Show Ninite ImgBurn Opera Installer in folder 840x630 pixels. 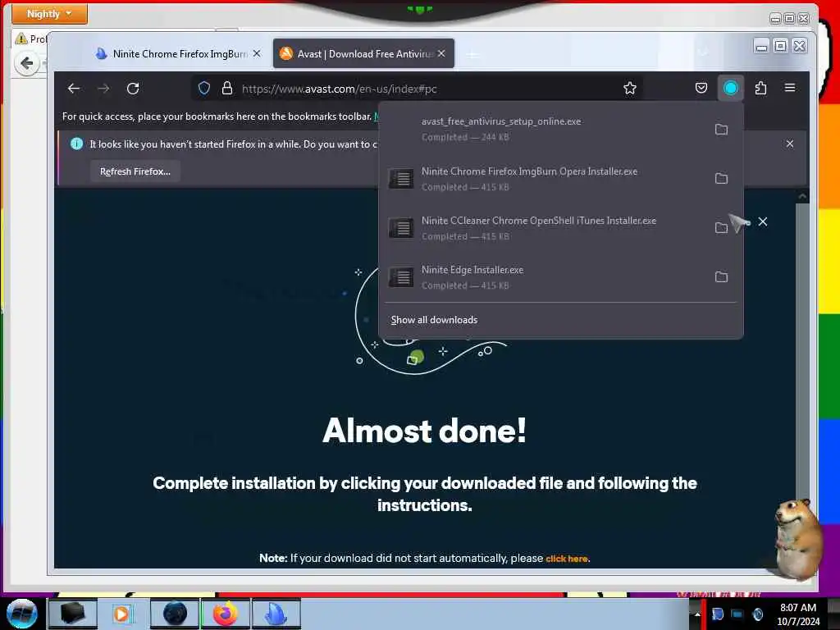pos(721,178)
